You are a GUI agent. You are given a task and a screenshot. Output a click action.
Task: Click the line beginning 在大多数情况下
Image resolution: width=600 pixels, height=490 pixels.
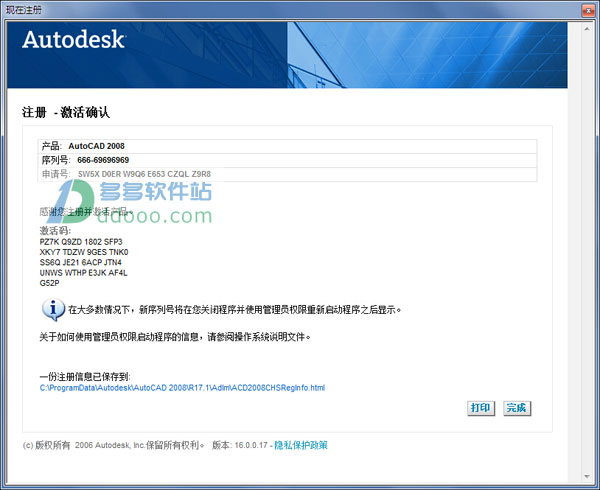point(235,309)
